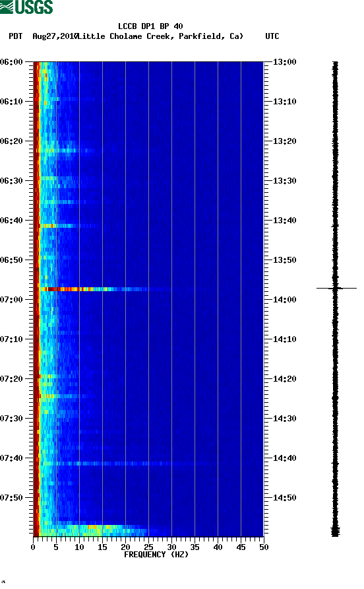The image size is (364, 589).
Task: Click the 14:50 UTC time label
Action: 284,498
